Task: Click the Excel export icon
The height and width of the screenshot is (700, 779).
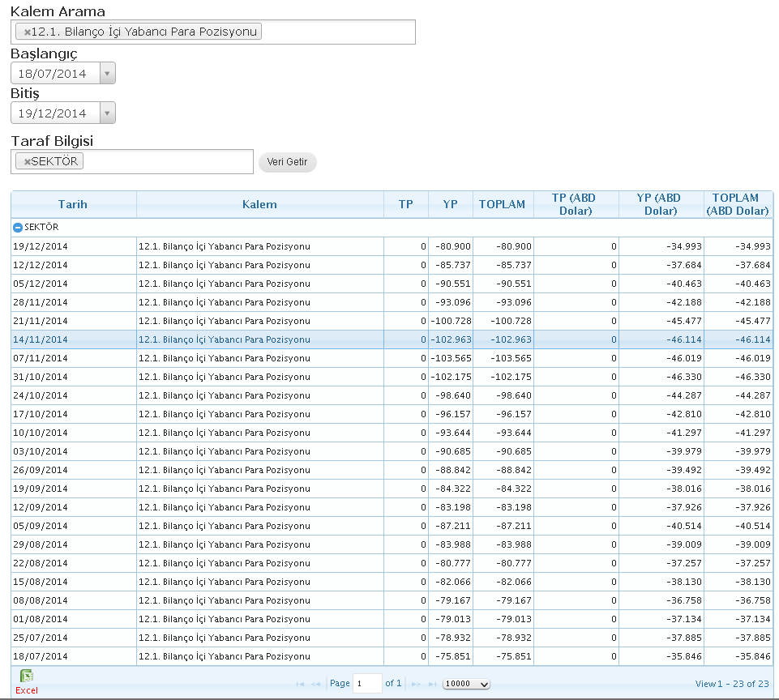Action: 26,676
